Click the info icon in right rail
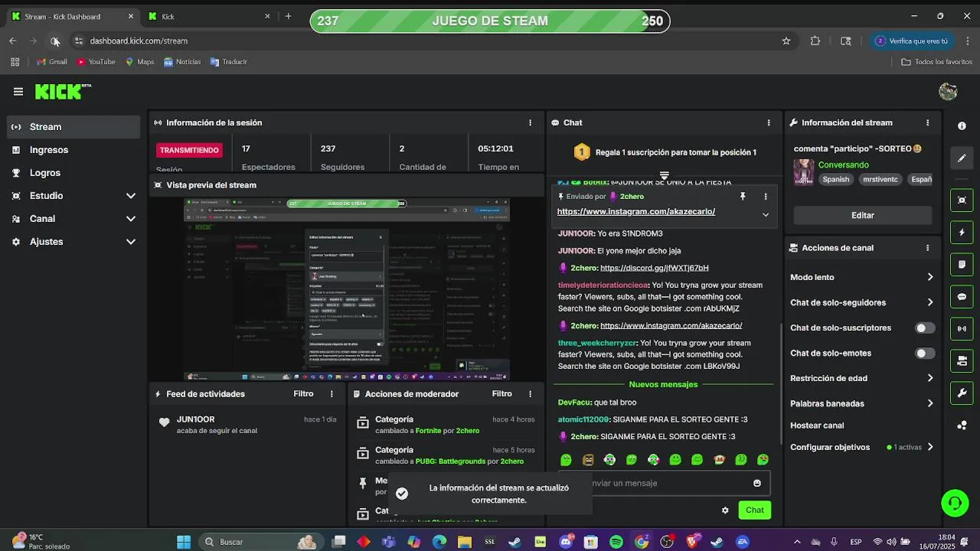This screenshot has width=980, height=551. (x=962, y=126)
